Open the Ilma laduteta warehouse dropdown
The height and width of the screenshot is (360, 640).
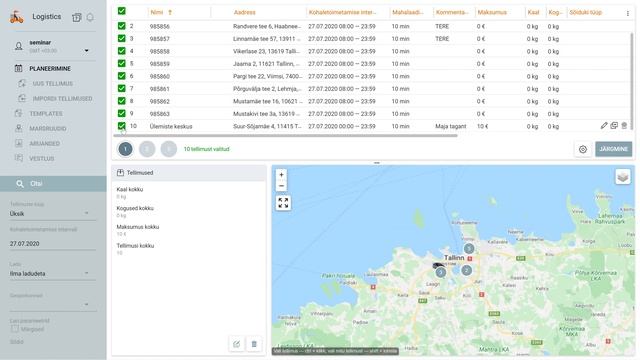(53, 273)
